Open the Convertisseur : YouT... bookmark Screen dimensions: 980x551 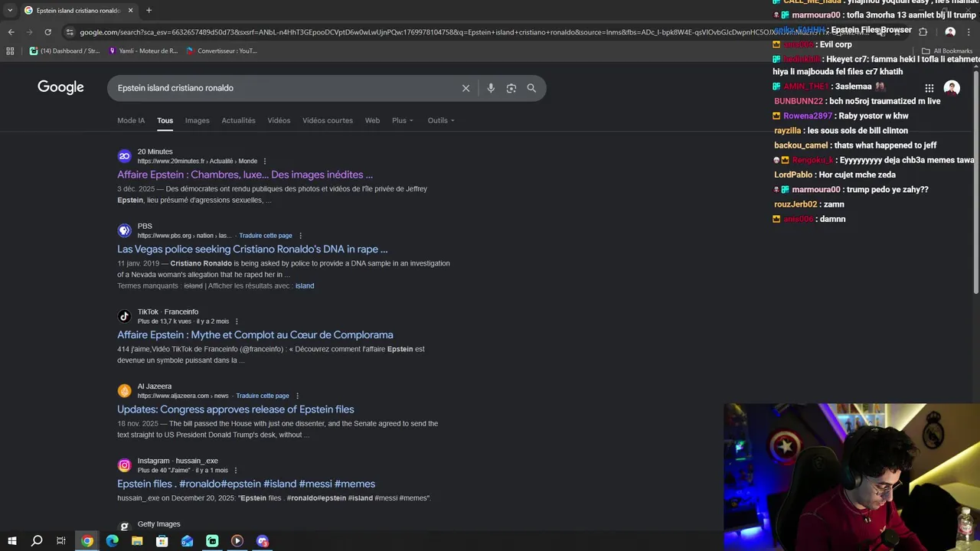click(x=222, y=51)
